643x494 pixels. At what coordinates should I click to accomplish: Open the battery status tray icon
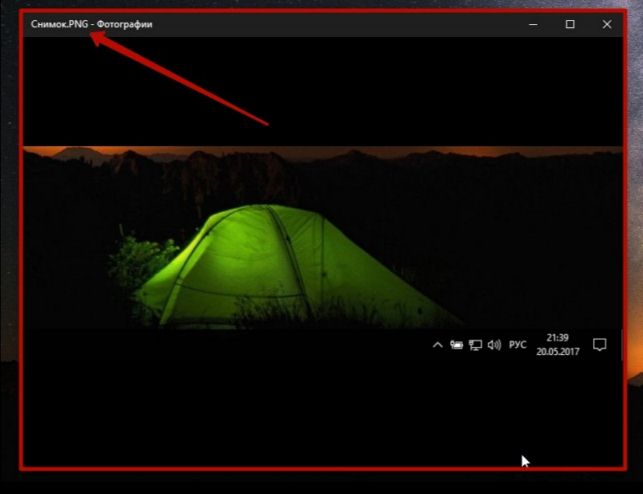pos(456,345)
